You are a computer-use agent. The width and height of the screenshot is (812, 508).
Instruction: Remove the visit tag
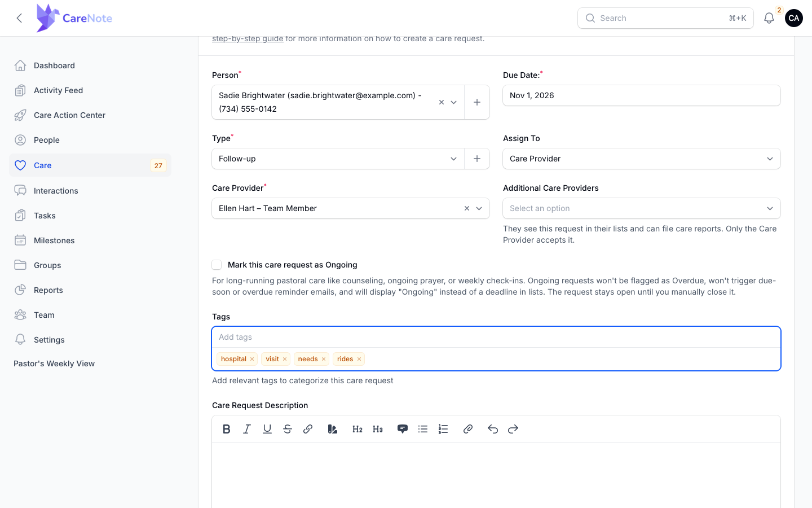(x=285, y=359)
